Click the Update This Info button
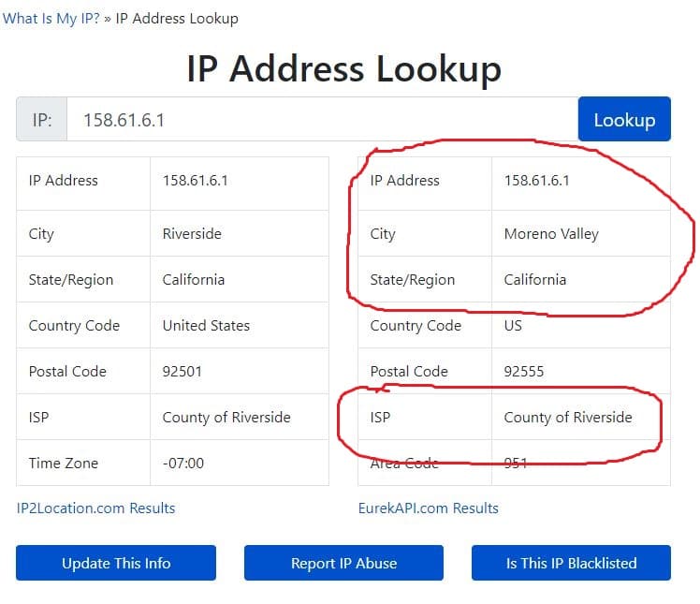This screenshot has width=700, height=604. coord(116,563)
